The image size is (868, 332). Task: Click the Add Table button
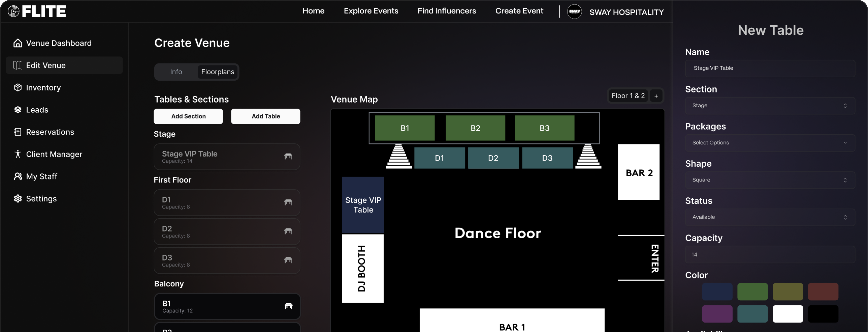[265, 116]
